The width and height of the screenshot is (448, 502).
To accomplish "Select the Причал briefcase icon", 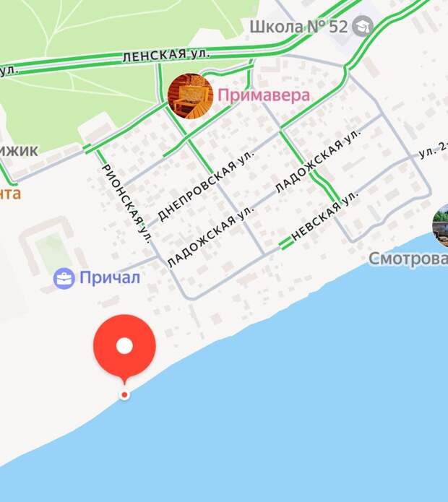I will [64, 278].
